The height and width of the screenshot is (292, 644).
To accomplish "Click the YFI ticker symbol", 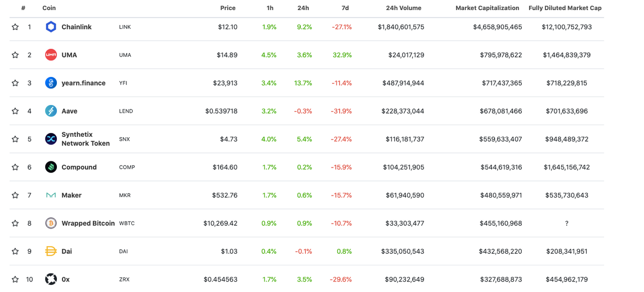I will coord(123,83).
